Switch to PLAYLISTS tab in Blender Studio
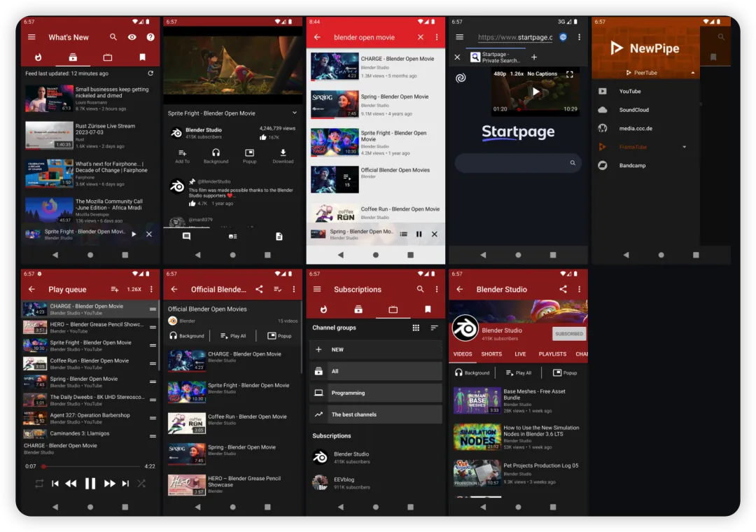Viewport: 756px width, 532px height. (552, 354)
